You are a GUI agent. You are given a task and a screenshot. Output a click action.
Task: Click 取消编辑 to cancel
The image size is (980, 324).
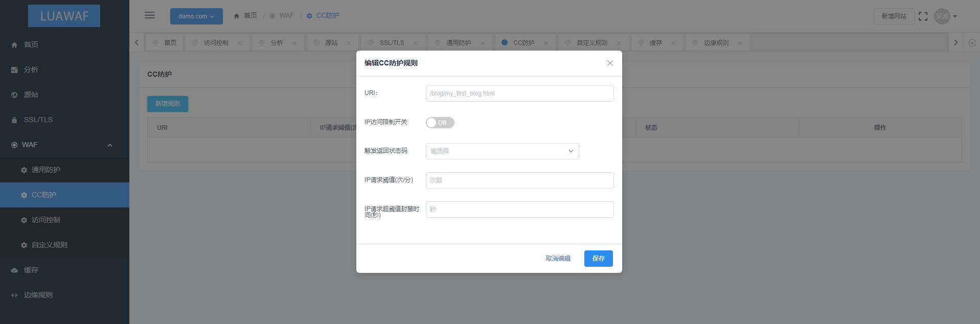[558, 259]
